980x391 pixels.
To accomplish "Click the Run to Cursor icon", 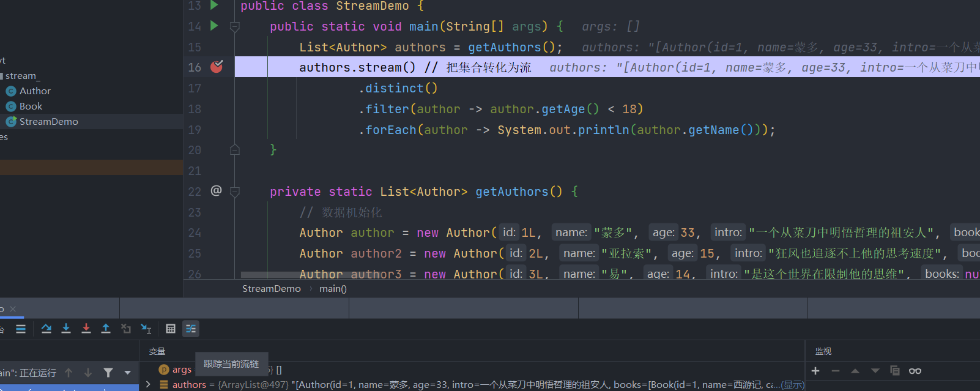I will point(146,329).
